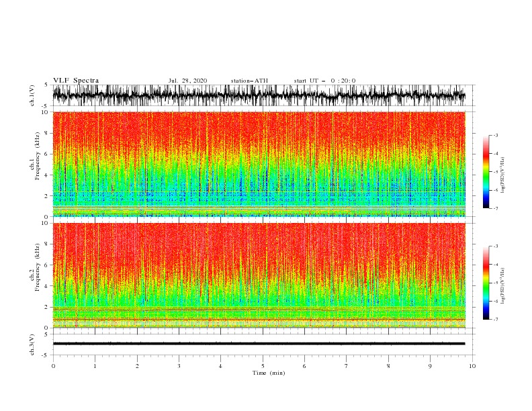Select the "start UT = 0 :20: 0" text
Screen dimensions: 532x411
pyautogui.click(x=324, y=81)
